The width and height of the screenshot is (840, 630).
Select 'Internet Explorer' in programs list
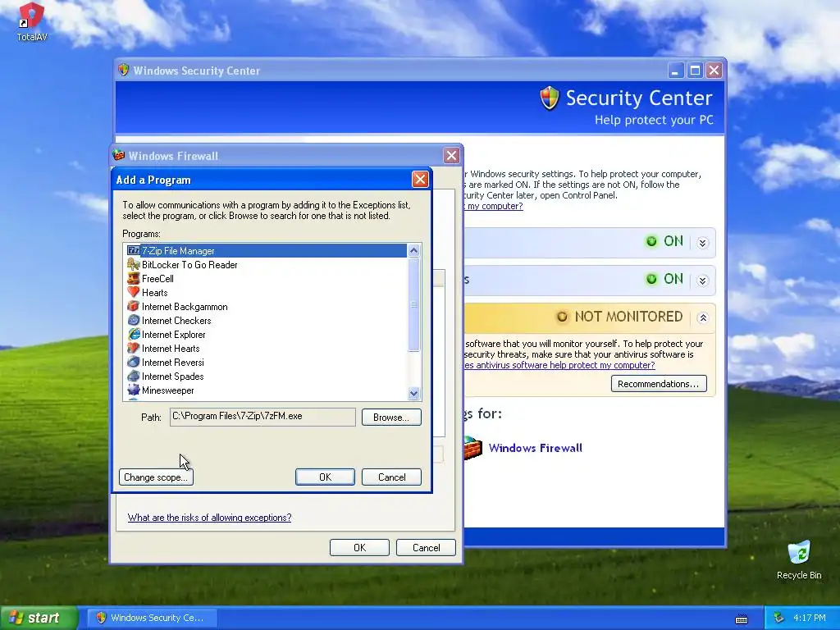(x=174, y=335)
